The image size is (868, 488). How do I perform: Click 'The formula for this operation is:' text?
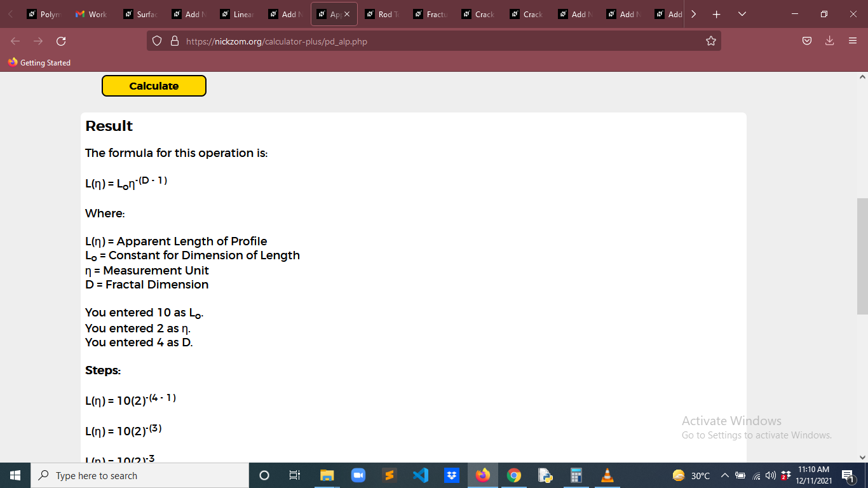coord(177,153)
